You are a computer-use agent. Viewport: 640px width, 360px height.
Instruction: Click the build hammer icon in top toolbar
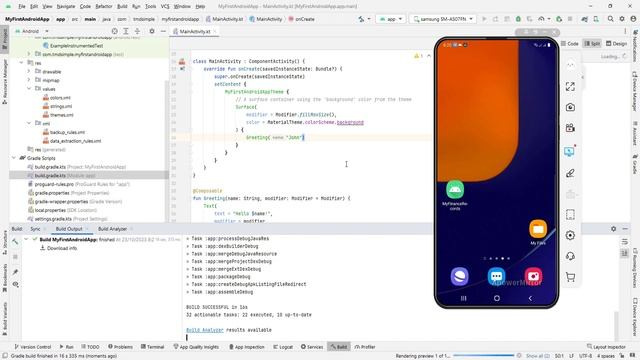361,19
